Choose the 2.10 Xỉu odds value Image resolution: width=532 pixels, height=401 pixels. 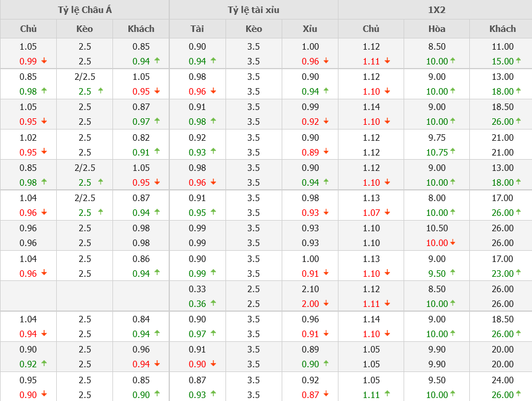309,289
